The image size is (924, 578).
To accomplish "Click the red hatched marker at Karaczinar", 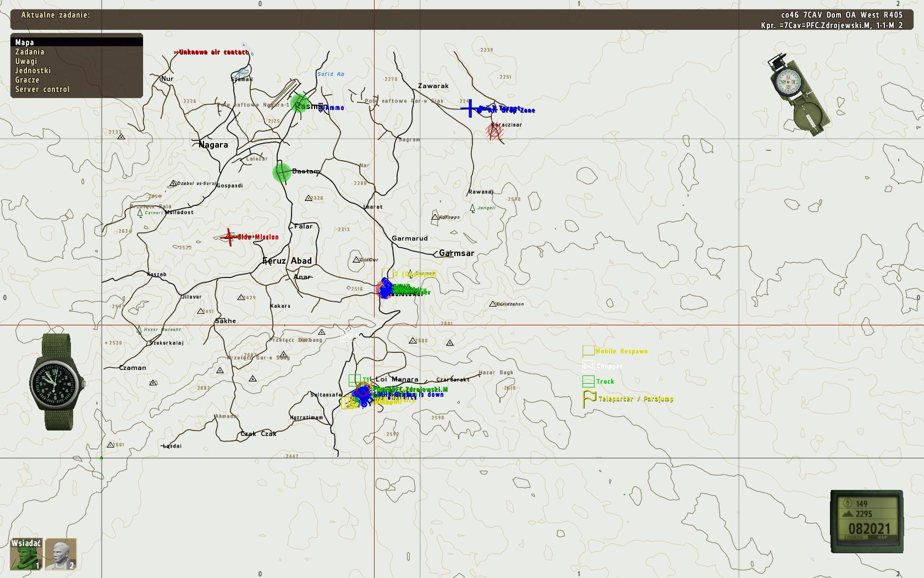I will pyautogui.click(x=494, y=131).
